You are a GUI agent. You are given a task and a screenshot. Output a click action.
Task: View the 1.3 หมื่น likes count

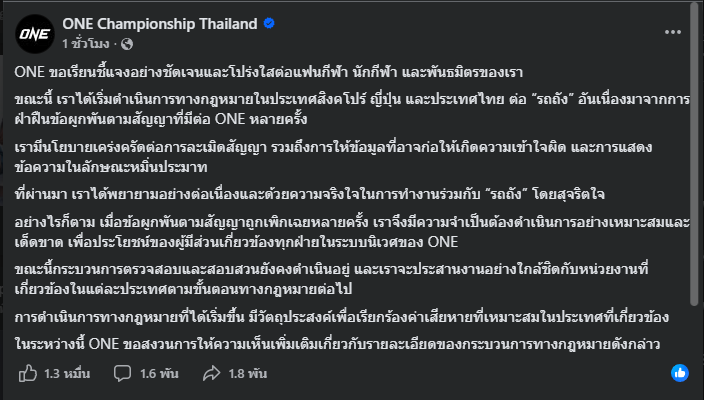tap(65, 373)
